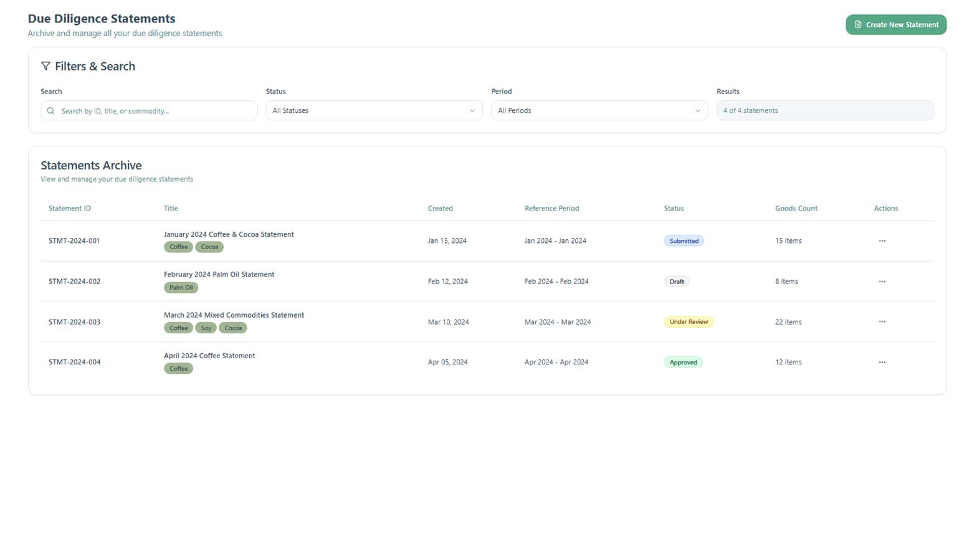This screenshot has width=959, height=560.
Task: Click the Under Review status badge
Action: pos(689,322)
